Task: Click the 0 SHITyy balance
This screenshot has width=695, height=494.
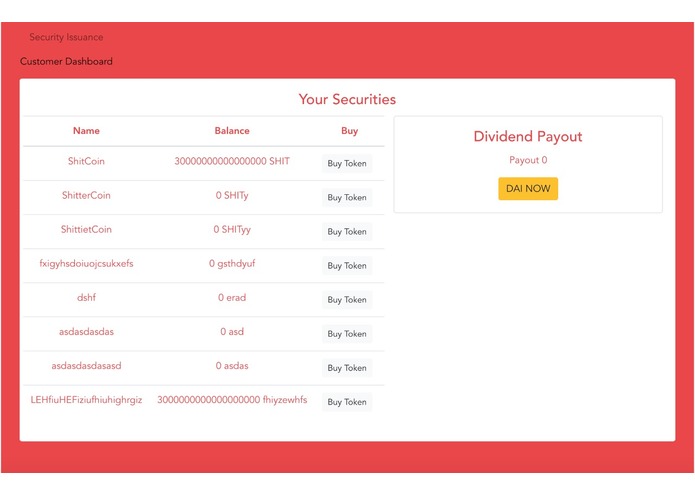Action: pos(232,230)
